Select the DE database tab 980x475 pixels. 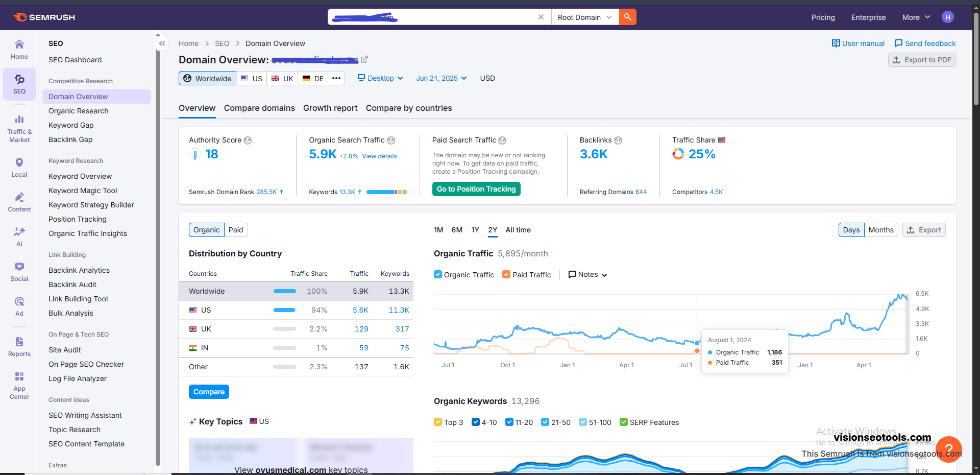click(x=313, y=78)
